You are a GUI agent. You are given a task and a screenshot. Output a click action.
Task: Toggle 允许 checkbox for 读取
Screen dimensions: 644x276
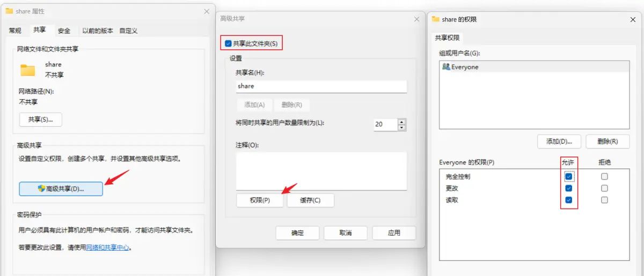point(569,200)
